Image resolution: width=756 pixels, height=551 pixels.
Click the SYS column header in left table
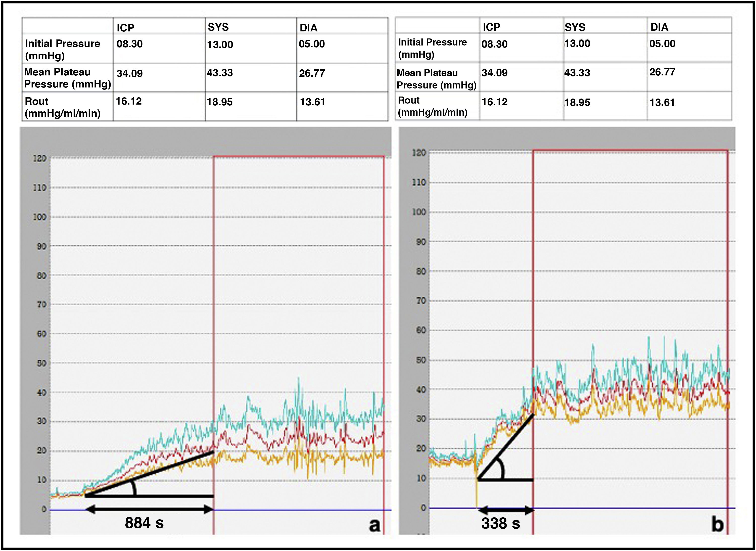click(218, 27)
